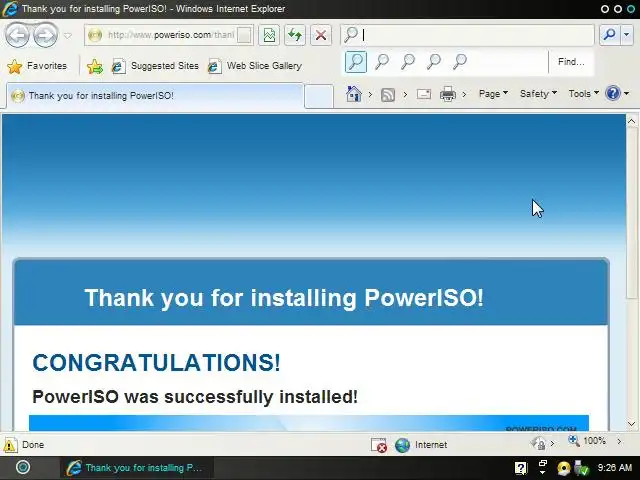Viewport: 640px width, 480px height.
Task: Click the Internet zone globe icon
Action: [402, 445]
